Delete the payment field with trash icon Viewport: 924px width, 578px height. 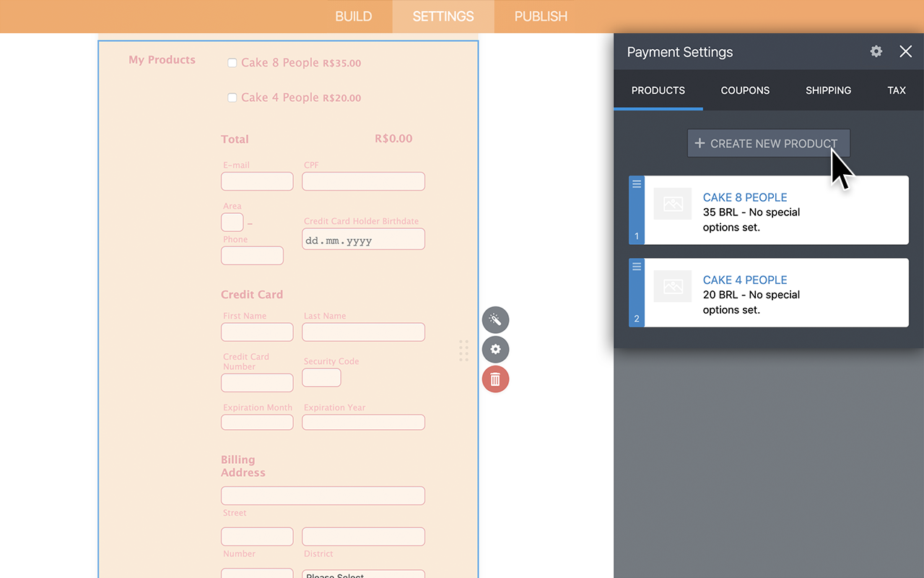coord(495,379)
